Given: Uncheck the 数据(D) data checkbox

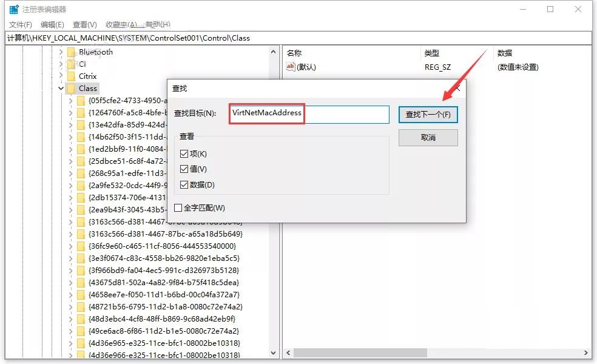Looking at the screenshot, I should pos(184,184).
